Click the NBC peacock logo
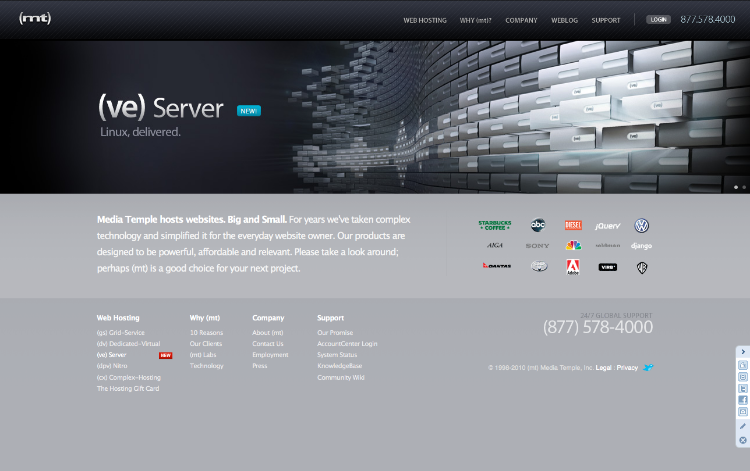The height and width of the screenshot is (471, 750). coord(573,245)
